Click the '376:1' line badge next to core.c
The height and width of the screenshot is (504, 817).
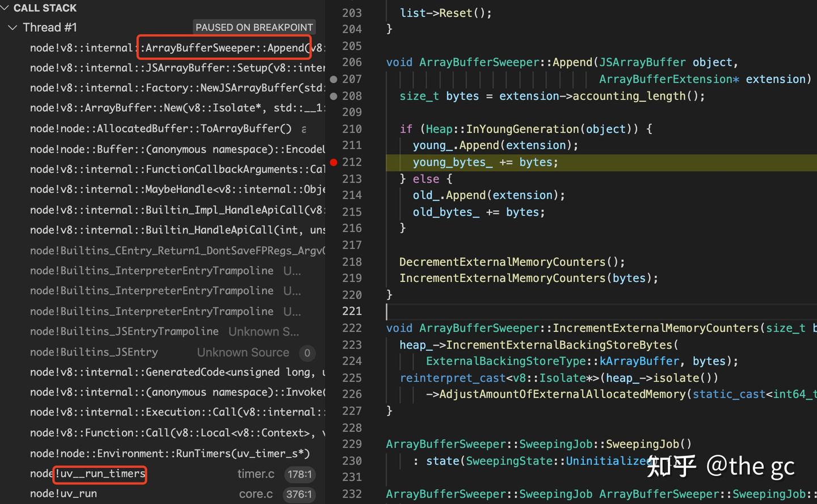(x=299, y=494)
